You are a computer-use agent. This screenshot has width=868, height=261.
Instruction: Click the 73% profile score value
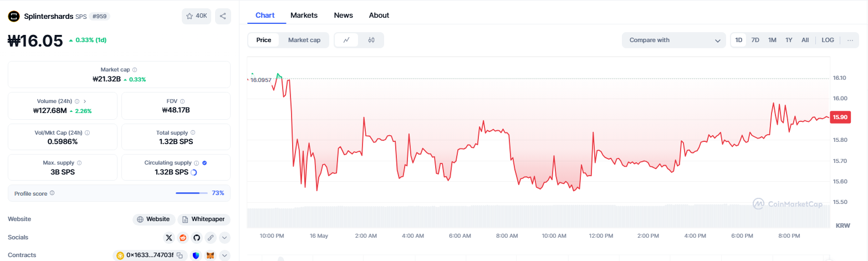(218, 193)
